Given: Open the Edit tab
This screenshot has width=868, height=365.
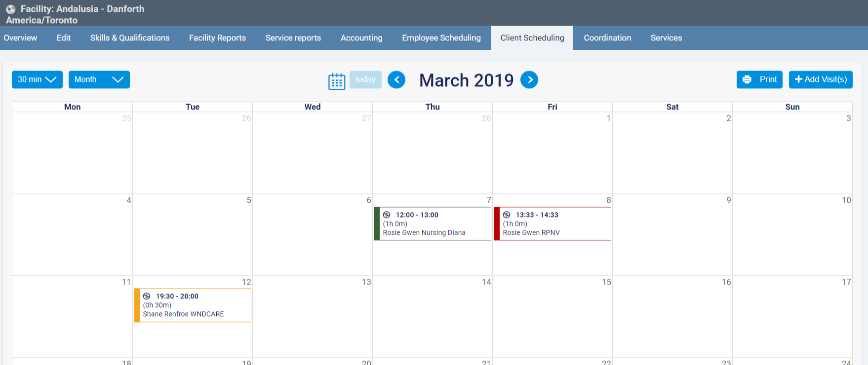Looking at the screenshot, I should [x=64, y=38].
